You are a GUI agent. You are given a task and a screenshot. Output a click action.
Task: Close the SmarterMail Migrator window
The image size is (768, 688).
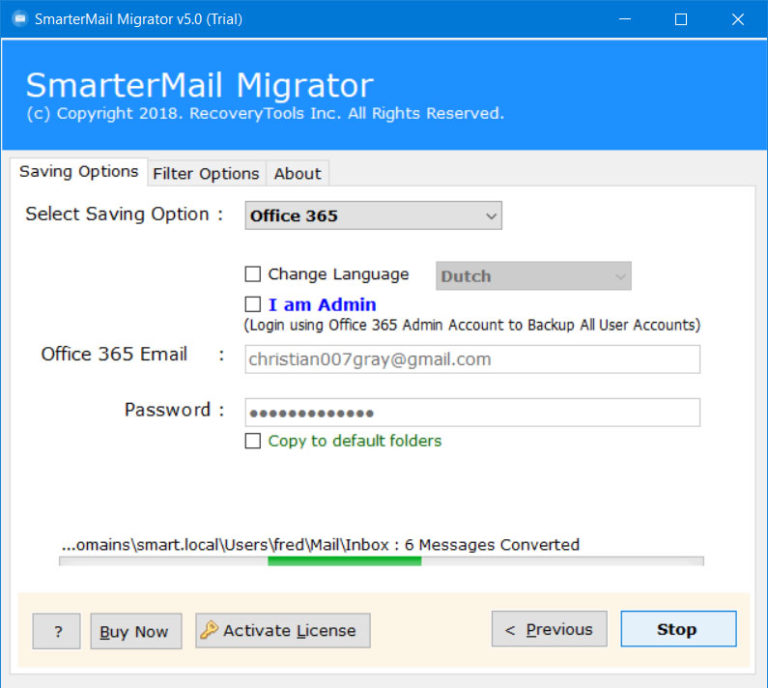coord(738,19)
